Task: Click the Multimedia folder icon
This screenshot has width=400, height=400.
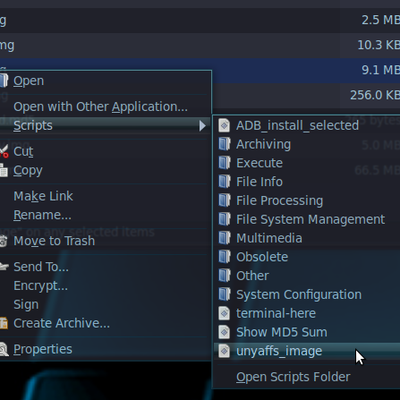Action: 224,238
